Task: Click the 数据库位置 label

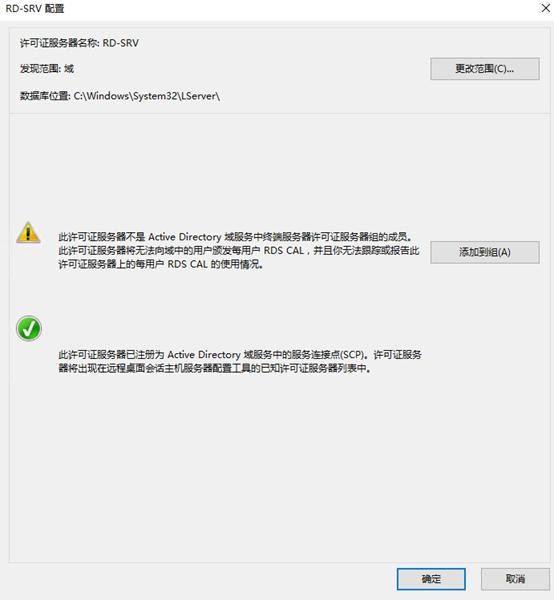Action: (45, 96)
